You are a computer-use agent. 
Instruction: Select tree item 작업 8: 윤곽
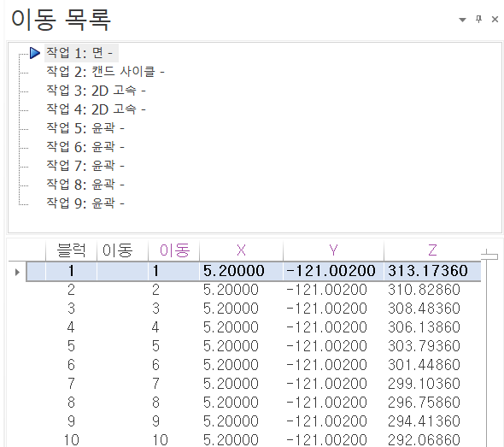(x=85, y=185)
